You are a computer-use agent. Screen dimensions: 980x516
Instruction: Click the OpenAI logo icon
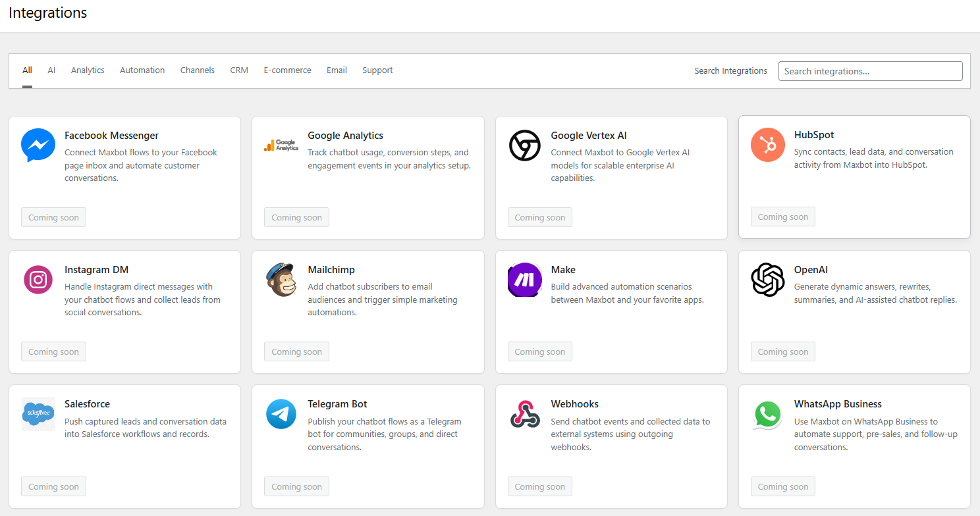pos(768,280)
